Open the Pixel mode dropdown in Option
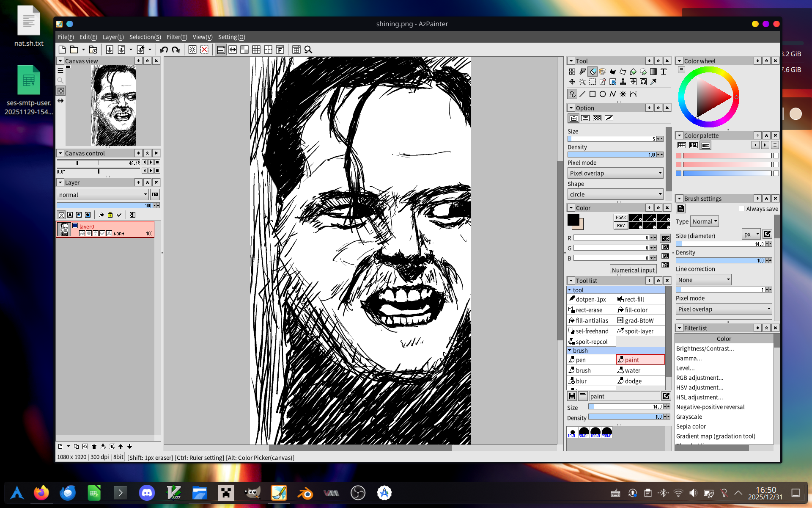The height and width of the screenshot is (508, 812). [x=615, y=173]
